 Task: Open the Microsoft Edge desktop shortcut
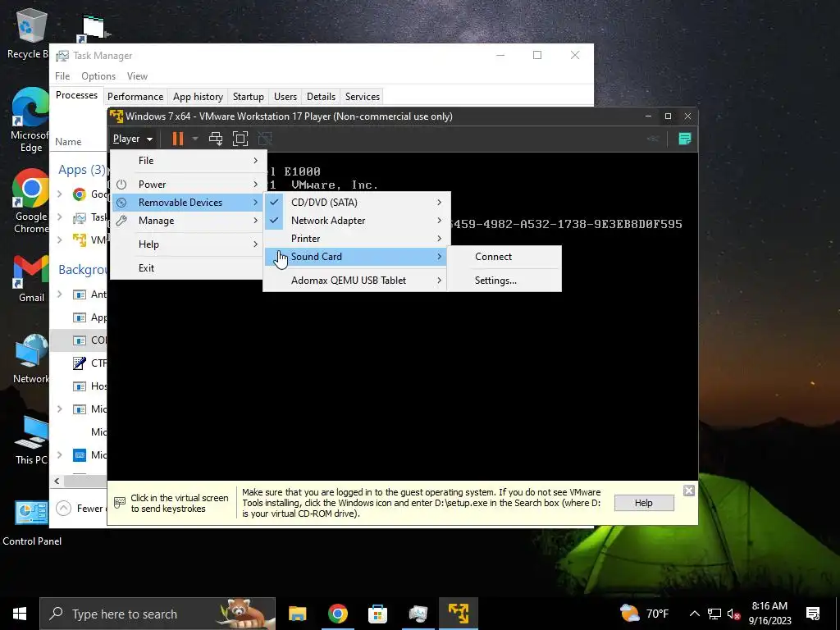(x=30, y=120)
